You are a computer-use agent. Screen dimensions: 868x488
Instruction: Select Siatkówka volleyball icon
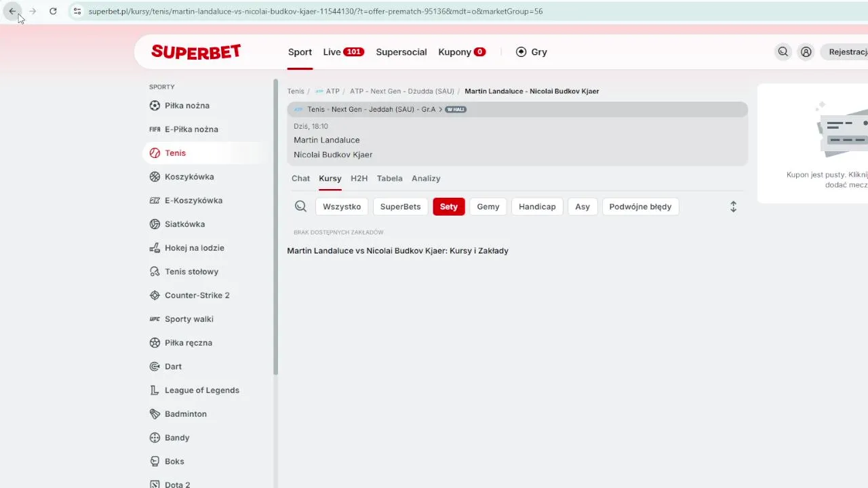point(155,224)
